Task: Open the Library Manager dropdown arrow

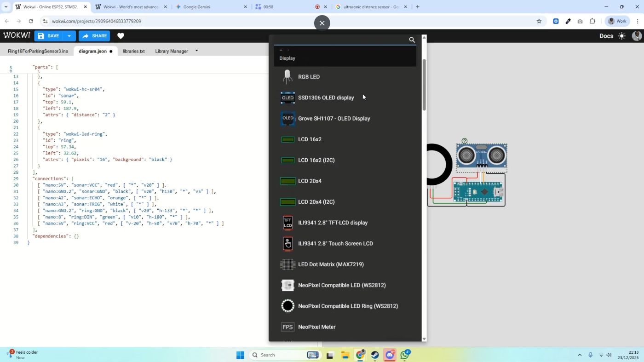Action: point(196,51)
